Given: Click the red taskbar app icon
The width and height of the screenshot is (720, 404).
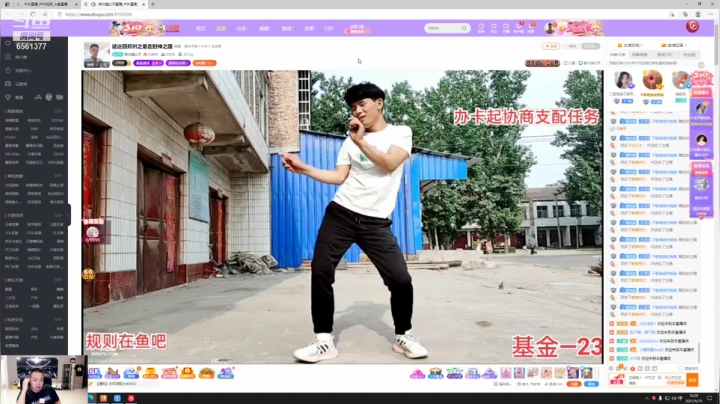Looking at the screenshot, I should 131,398.
